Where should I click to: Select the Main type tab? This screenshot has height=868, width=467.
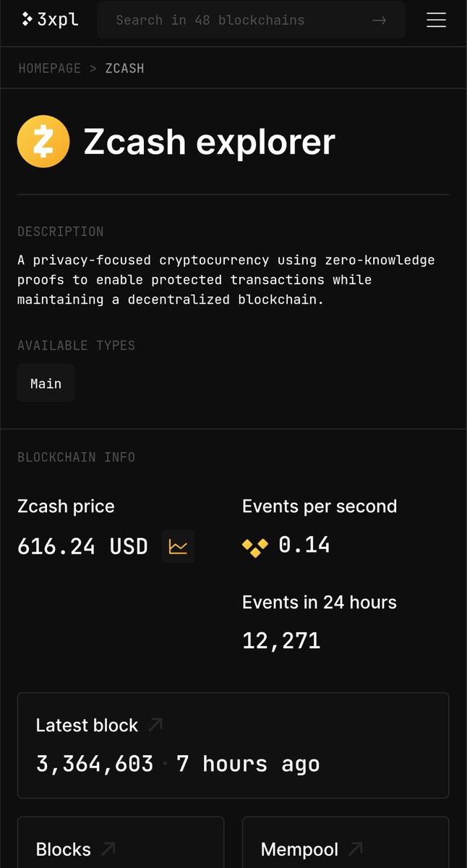point(46,383)
